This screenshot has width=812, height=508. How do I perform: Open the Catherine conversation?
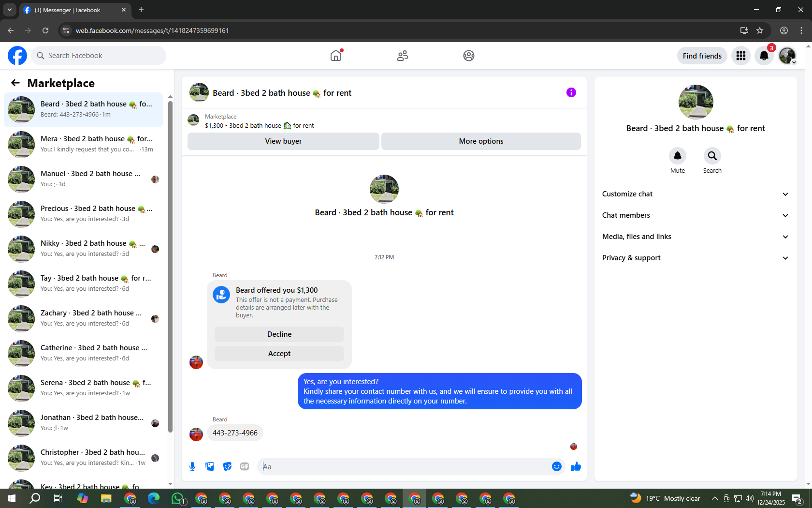83,353
